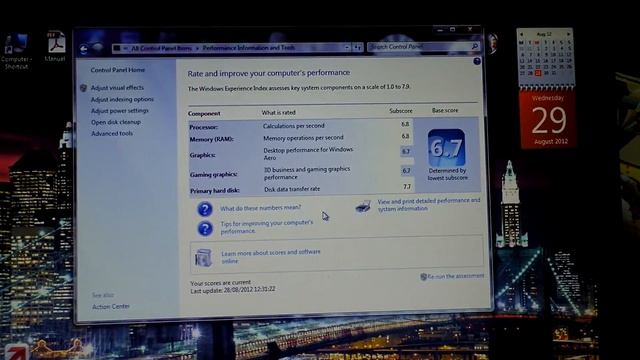Go to previous month in calendar gadget
Screen dimensions: 640x360
(x=522, y=34)
